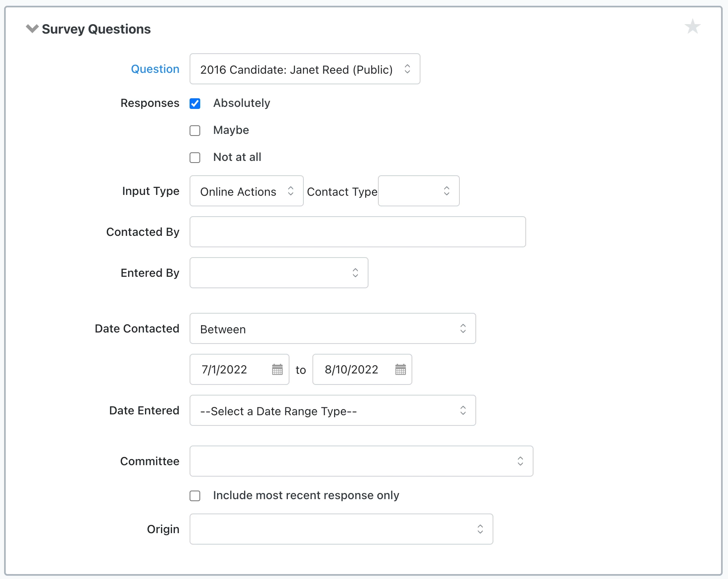Open the Entered By dropdown
The image size is (728, 579).
(279, 273)
